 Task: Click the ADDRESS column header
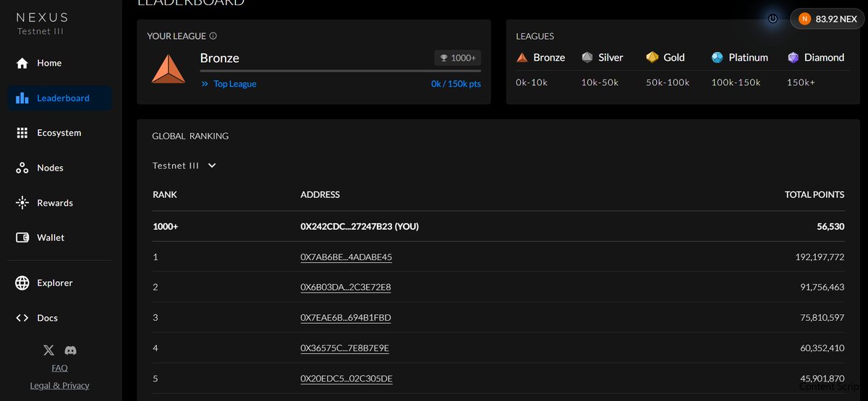[x=320, y=195]
